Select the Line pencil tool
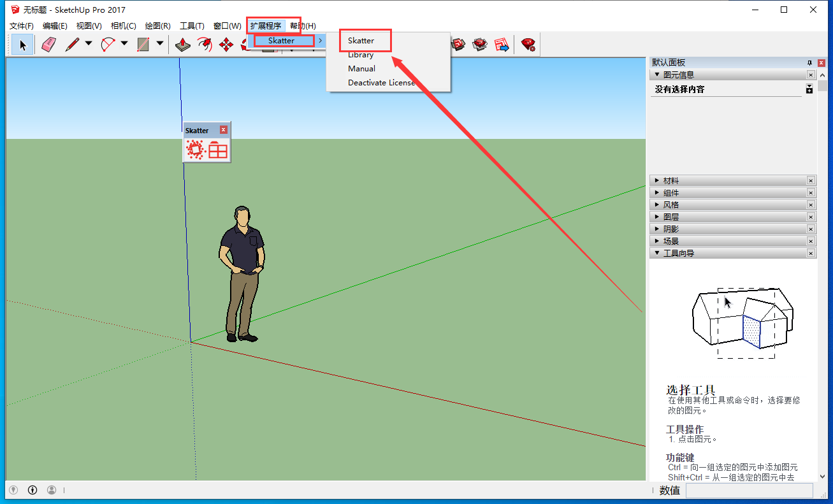This screenshot has height=504, width=833. 72,45
